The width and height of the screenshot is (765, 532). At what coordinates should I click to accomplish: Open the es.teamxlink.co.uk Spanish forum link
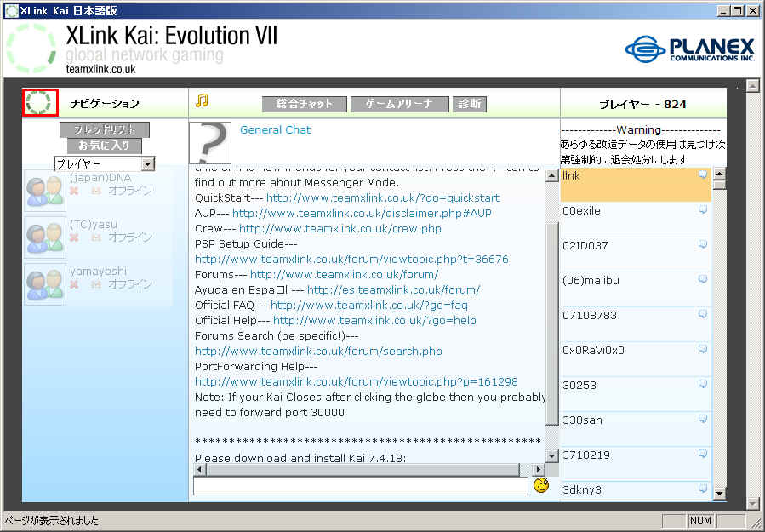coord(394,290)
